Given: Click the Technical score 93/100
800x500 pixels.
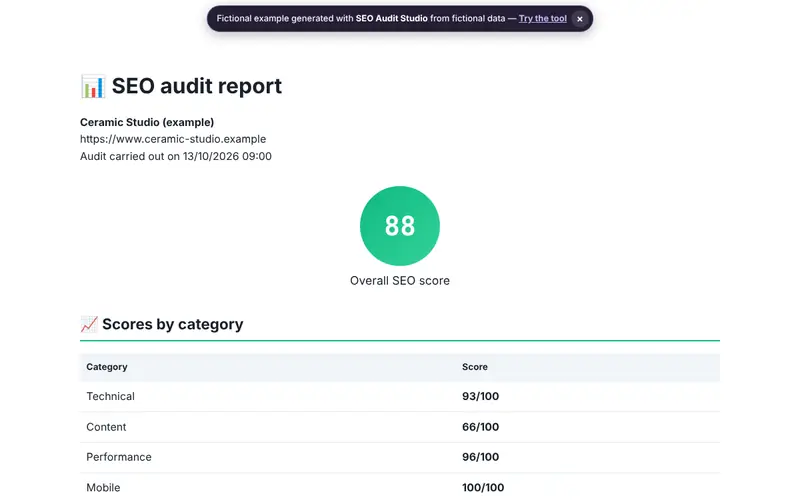Looking at the screenshot, I should pos(481,396).
